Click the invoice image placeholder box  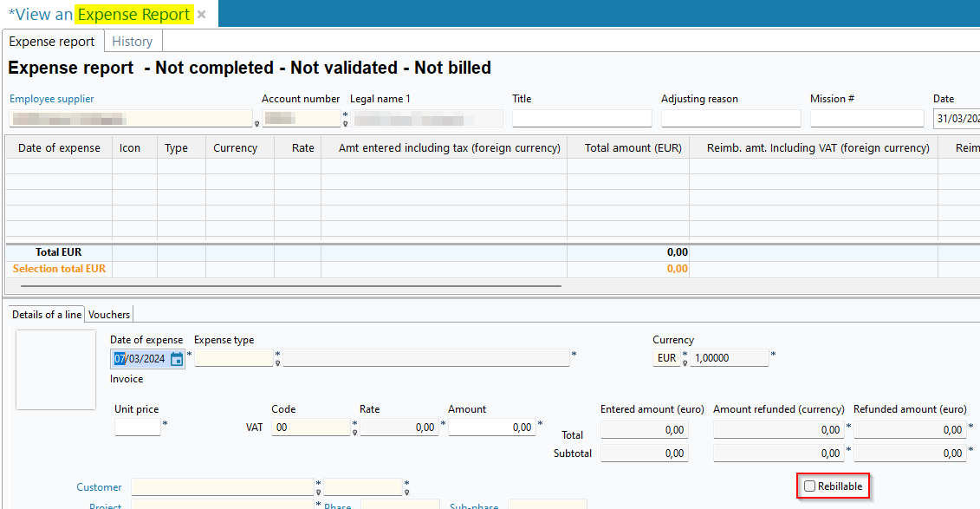coord(55,369)
